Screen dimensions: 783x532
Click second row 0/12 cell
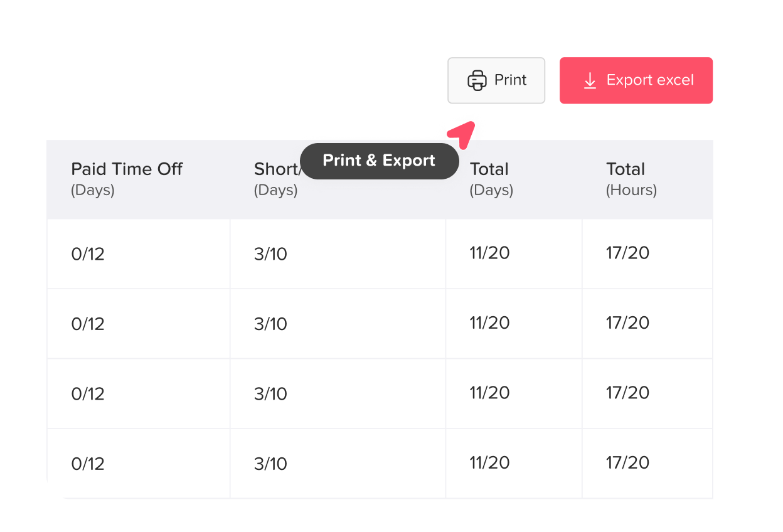coord(88,324)
